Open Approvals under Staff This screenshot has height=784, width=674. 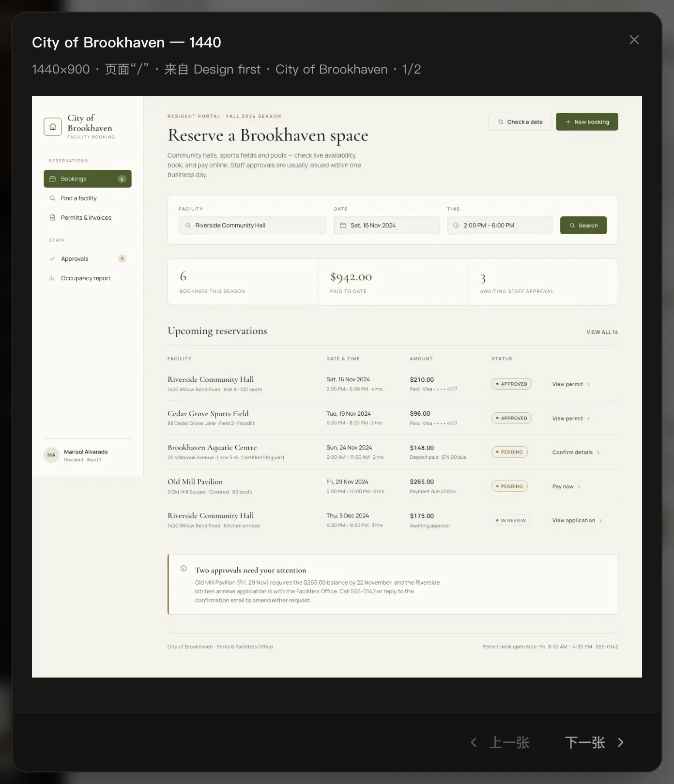point(88,259)
